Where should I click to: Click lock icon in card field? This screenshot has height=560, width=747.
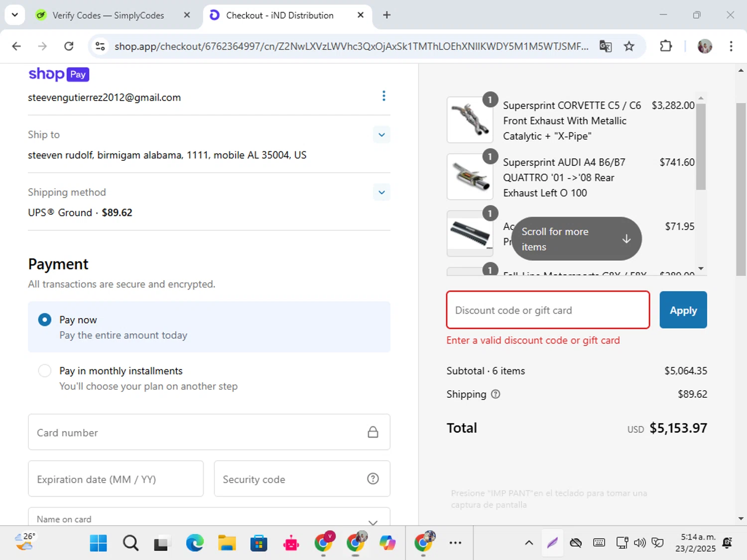pos(373,432)
